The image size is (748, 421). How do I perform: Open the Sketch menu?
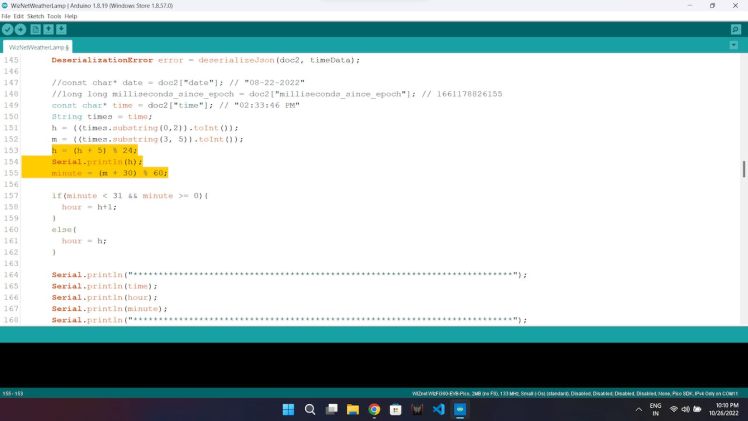[35, 16]
